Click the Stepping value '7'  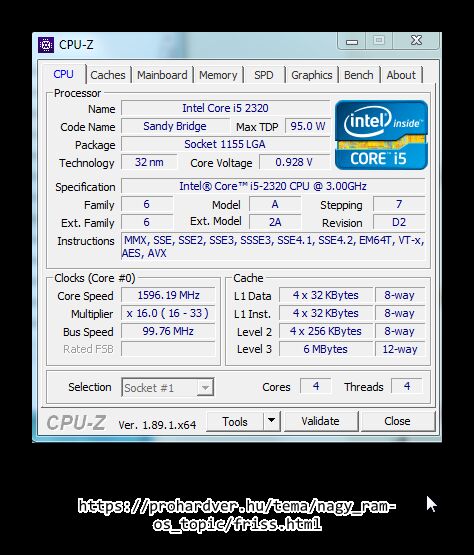click(x=399, y=204)
